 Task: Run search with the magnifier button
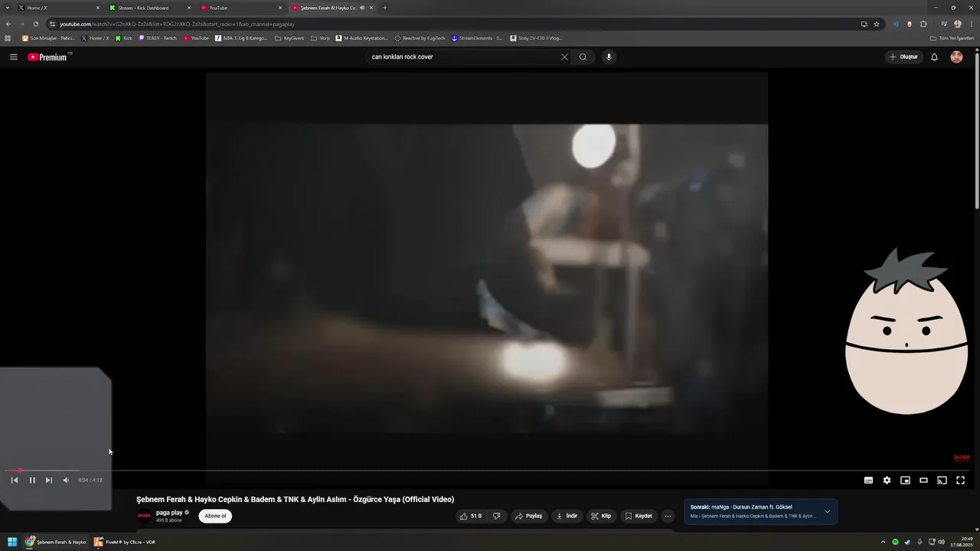click(583, 57)
